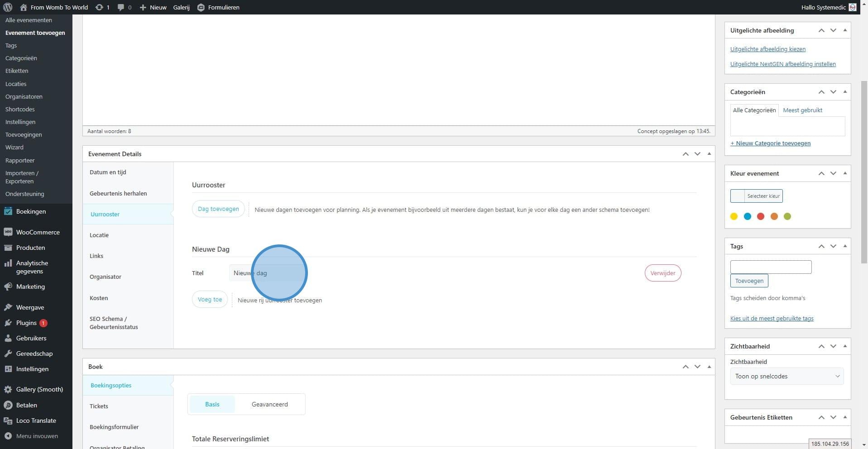
Task: Move the Tags panel up
Action: 821,246
